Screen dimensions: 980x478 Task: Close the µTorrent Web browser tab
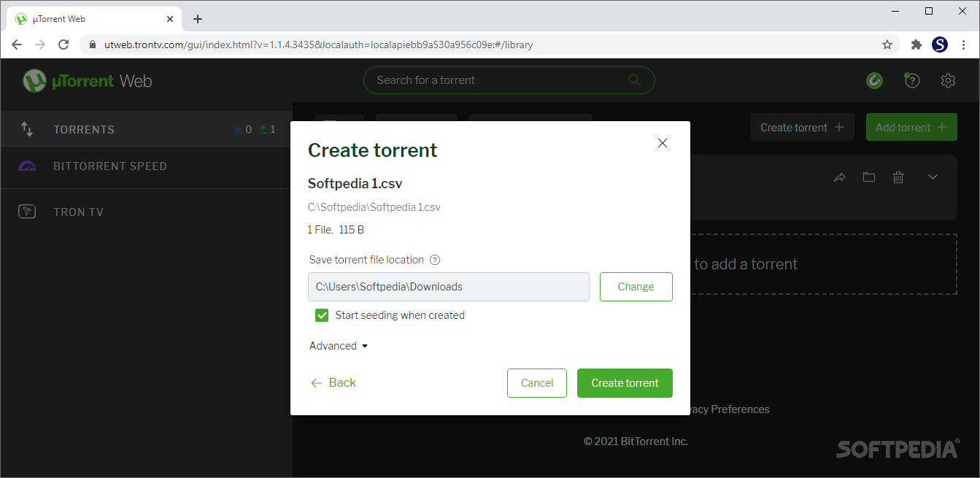tap(169, 19)
